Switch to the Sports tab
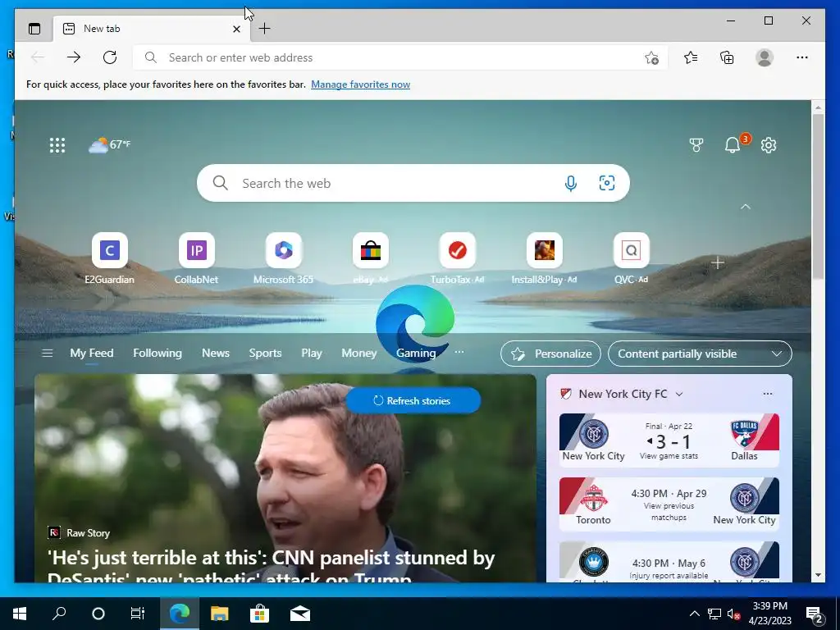This screenshot has width=840, height=630. coord(265,353)
